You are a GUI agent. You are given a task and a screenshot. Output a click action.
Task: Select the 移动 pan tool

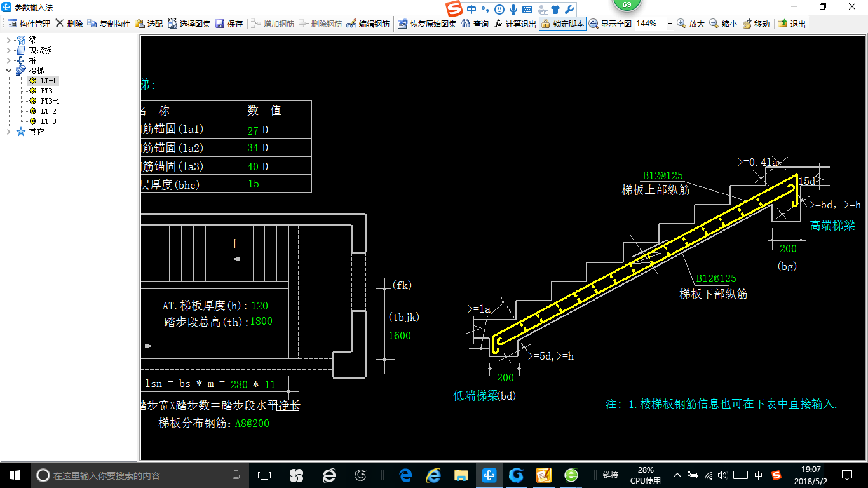click(x=756, y=24)
